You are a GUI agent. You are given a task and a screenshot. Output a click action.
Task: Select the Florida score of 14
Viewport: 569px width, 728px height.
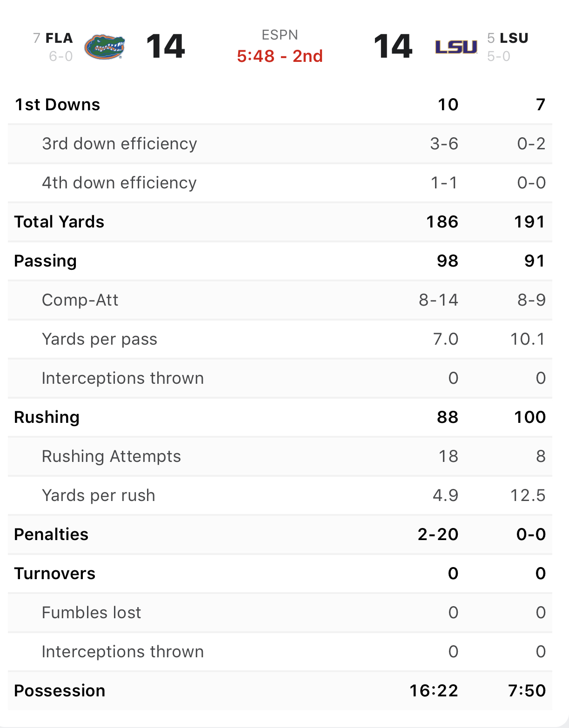point(166,47)
